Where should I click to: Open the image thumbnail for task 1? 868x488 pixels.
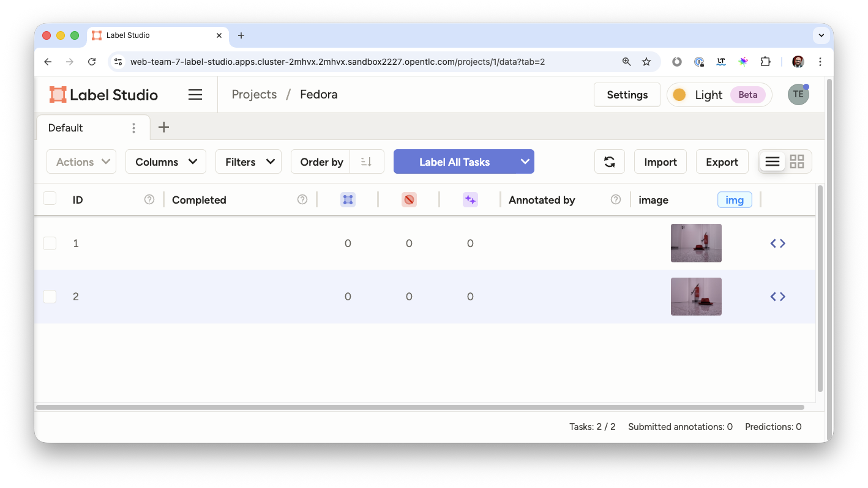(696, 243)
